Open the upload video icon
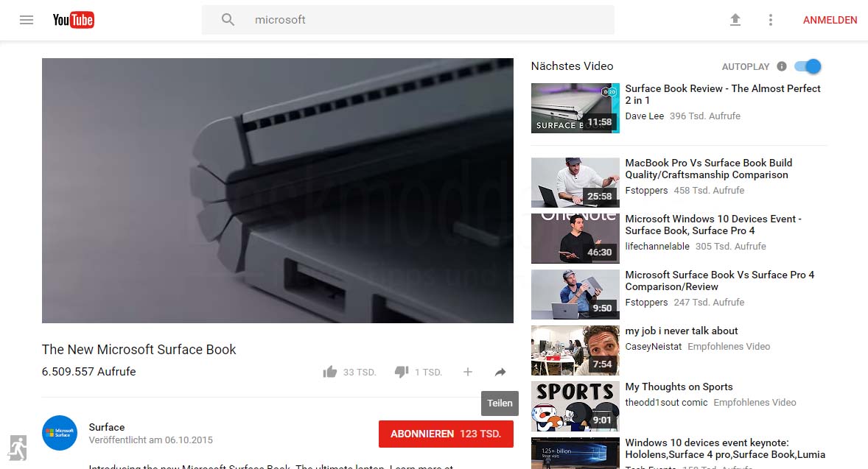Viewport: 868px width, 469px height. (x=735, y=20)
